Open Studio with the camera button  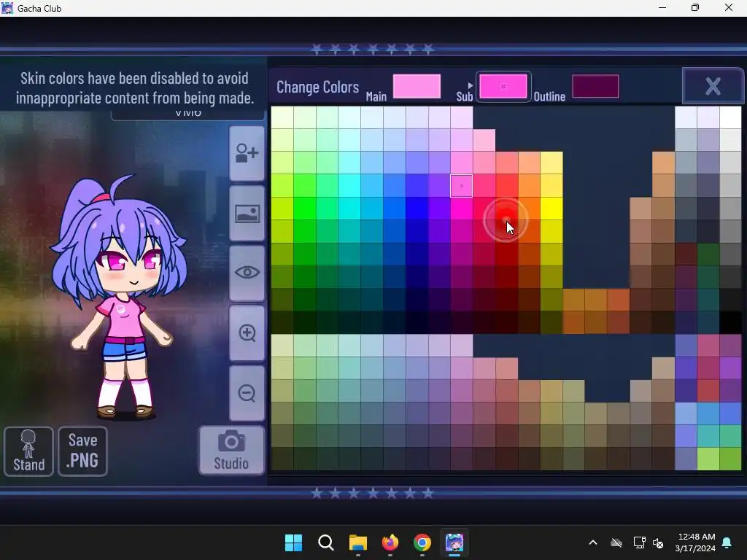pyautogui.click(x=231, y=451)
